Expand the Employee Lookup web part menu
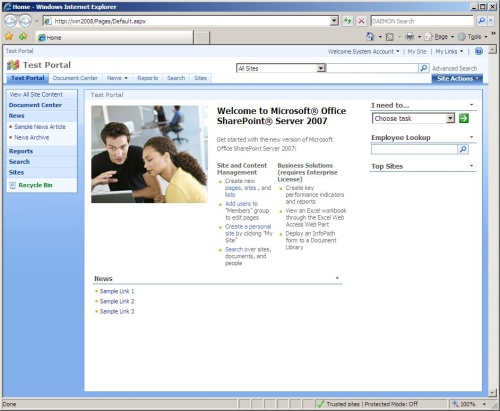 click(471, 137)
